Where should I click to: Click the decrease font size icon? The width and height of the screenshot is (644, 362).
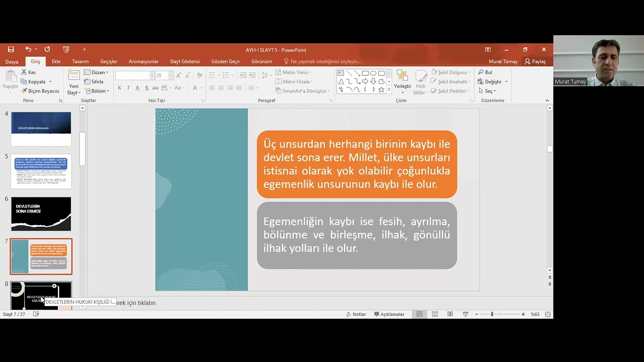(x=188, y=75)
